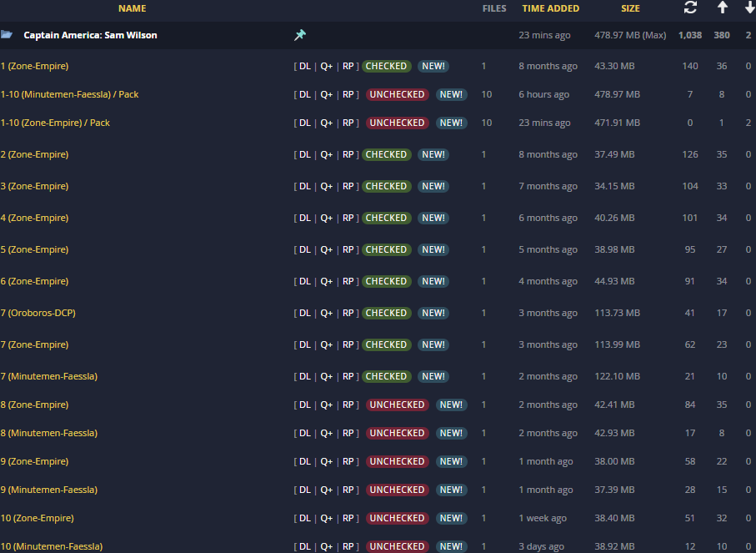The width and height of the screenshot is (756, 553).
Task: Click Q+ for 7 (Oroboros-DCP)
Action: point(327,313)
